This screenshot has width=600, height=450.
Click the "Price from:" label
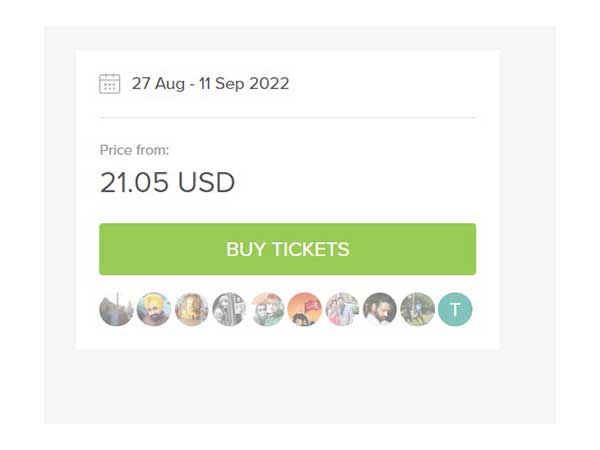point(134,150)
